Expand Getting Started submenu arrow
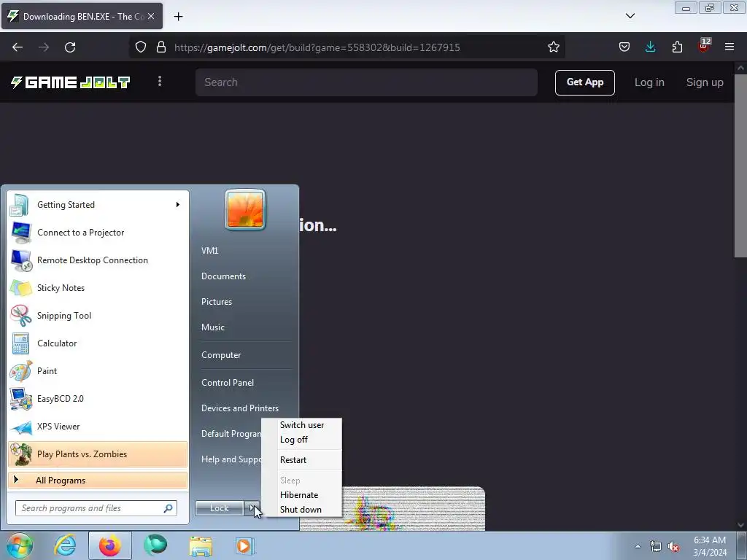The image size is (747, 560). [178, 205]
